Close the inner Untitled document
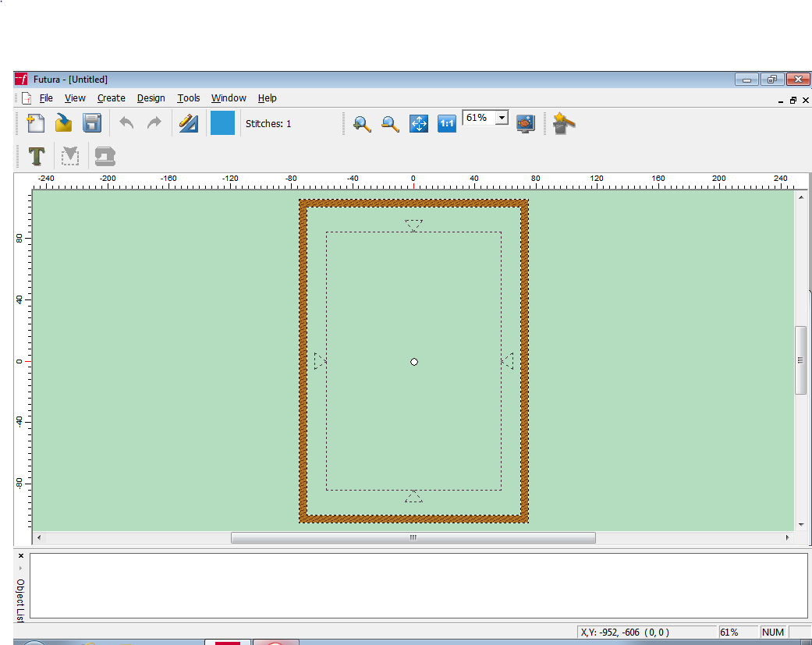This screenshot has height=645, width=812. [805, 101]
